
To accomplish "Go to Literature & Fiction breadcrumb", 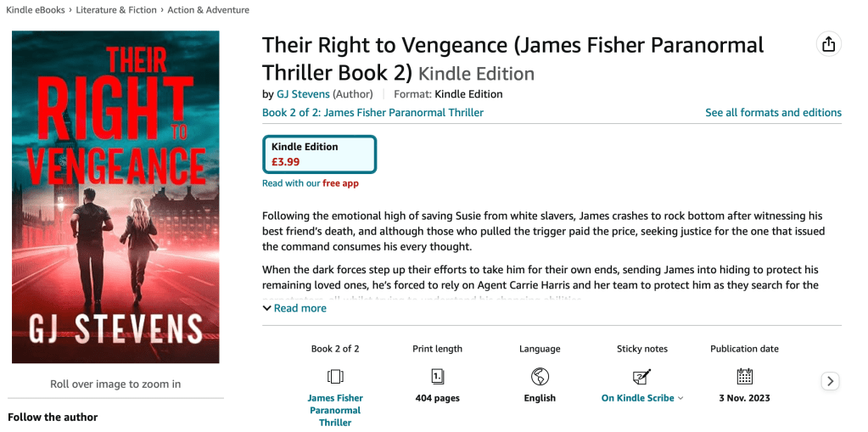I will pos(116,10).
